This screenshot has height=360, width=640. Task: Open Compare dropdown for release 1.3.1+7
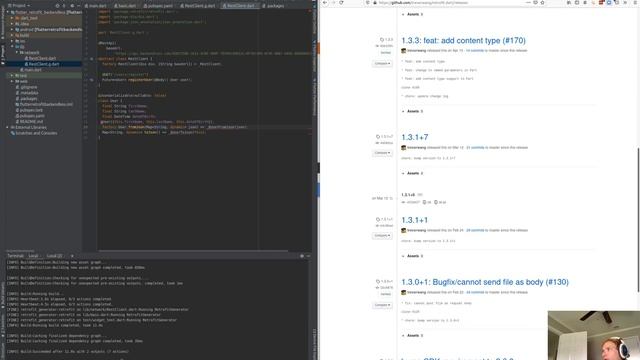tap(382, 153)
